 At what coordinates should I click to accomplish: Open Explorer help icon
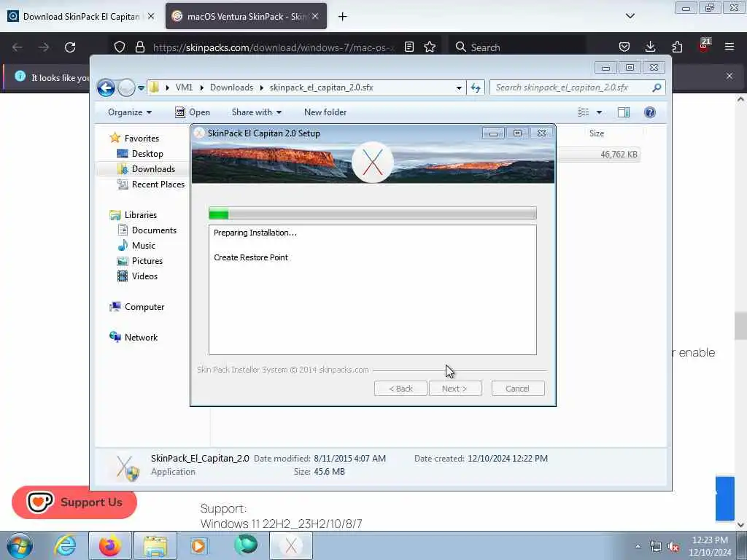pyautogui.click(x=650, y=112)
